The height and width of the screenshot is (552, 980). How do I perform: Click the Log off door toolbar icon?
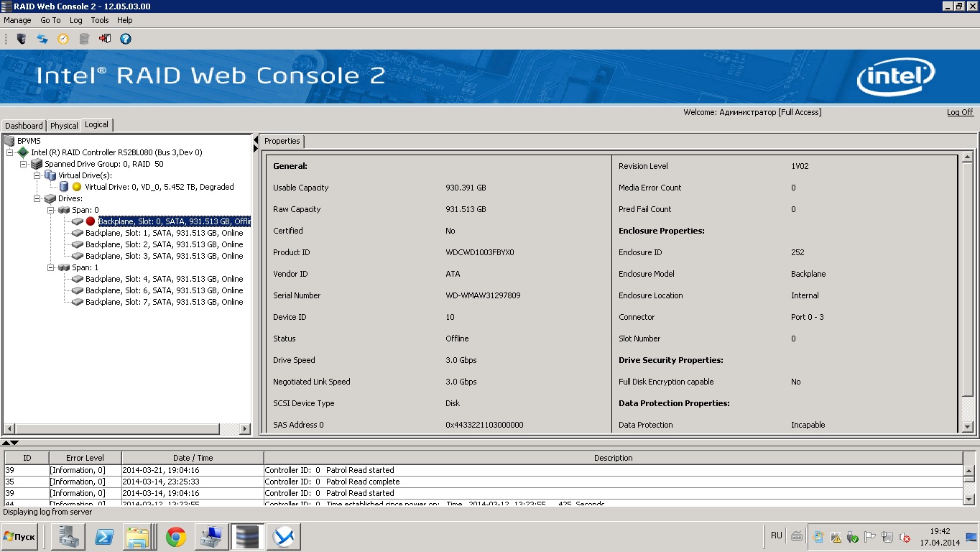tap(105, 39)
